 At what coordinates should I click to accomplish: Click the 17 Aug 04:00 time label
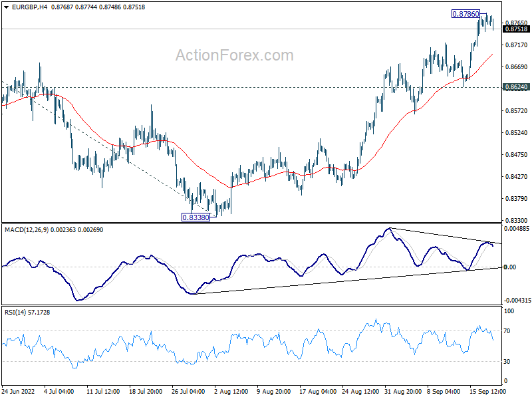pyautogui.click(x=318, y=392)
